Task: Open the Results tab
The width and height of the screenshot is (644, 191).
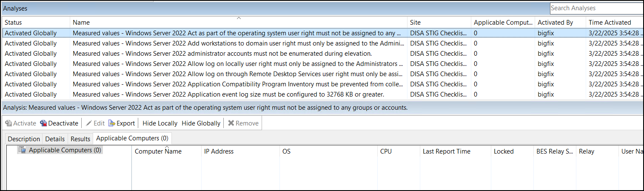Action: coord(80,139)
